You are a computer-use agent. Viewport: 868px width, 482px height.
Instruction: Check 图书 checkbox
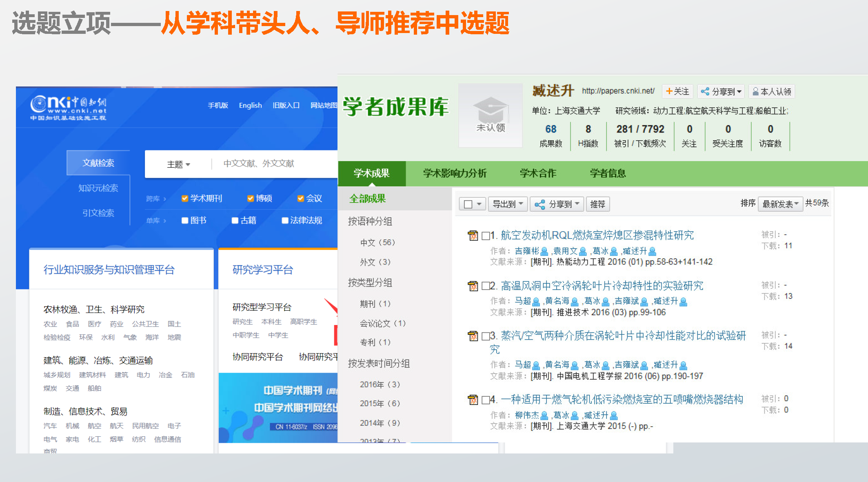[x=185, y=221]
